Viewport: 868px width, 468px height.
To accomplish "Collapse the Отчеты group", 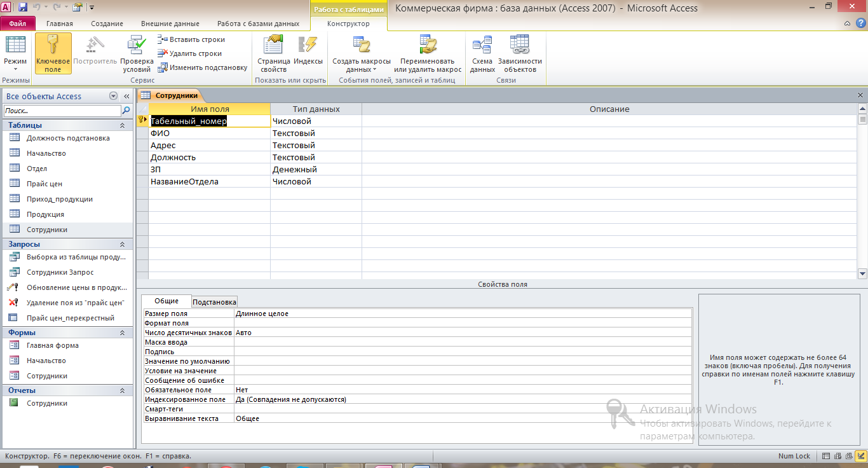I will (x=123, y=390).
